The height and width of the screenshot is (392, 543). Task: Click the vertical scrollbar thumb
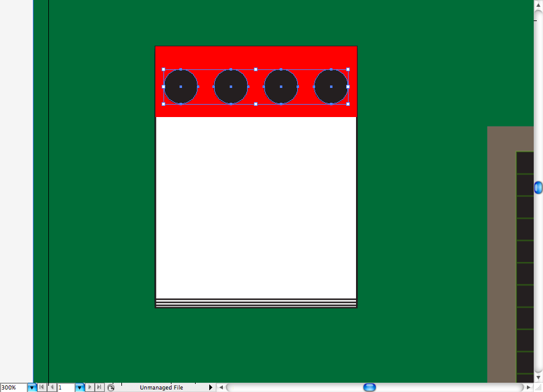(538, 188)
